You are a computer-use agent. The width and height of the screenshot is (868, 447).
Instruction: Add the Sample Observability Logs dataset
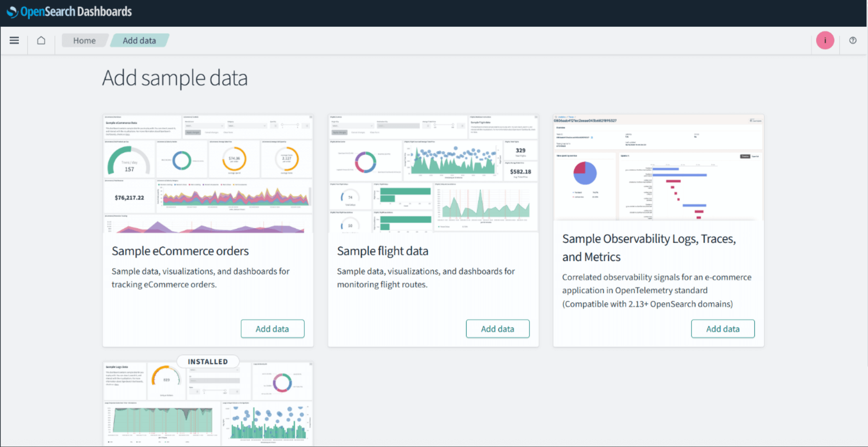click(x=723, y=329)
